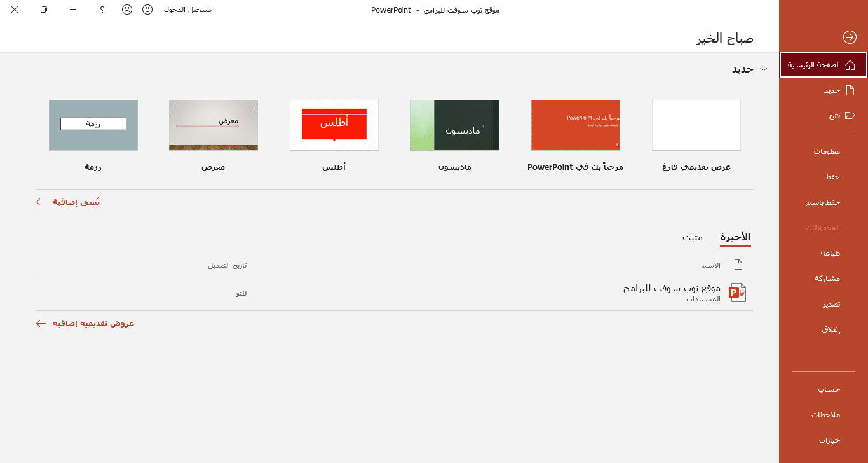Screen dimensions: 868x463
Task: Select حفظ in the sidebar
Action: [832, 177]
